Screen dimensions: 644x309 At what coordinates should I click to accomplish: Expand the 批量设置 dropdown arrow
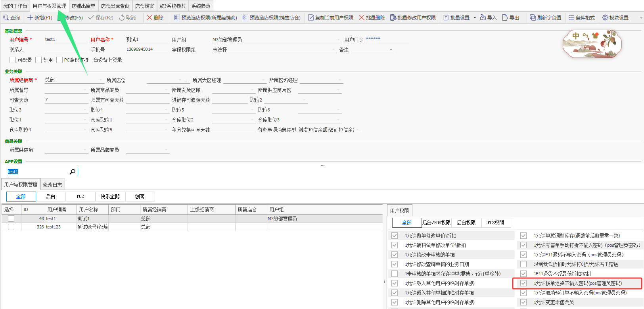coord(475,17)
